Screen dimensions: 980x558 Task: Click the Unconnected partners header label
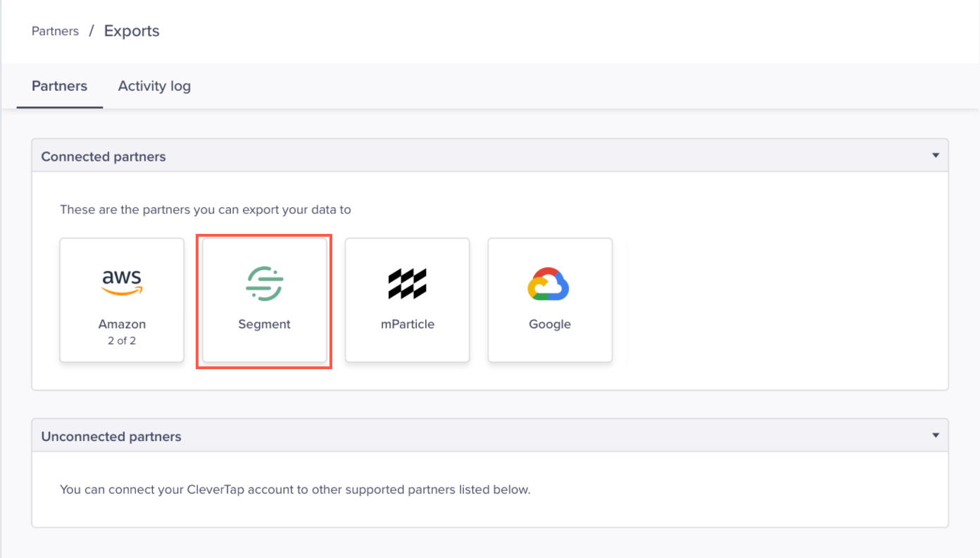[111, 436]
